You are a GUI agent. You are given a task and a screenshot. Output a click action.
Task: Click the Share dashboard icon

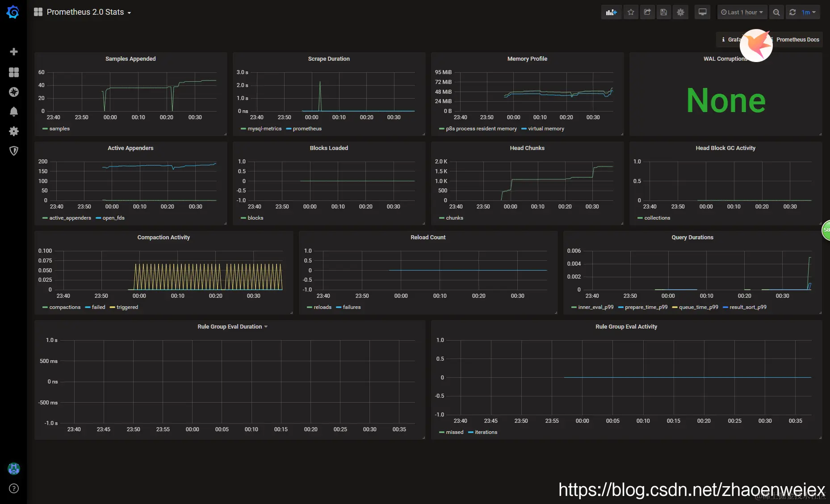(647, 12)
